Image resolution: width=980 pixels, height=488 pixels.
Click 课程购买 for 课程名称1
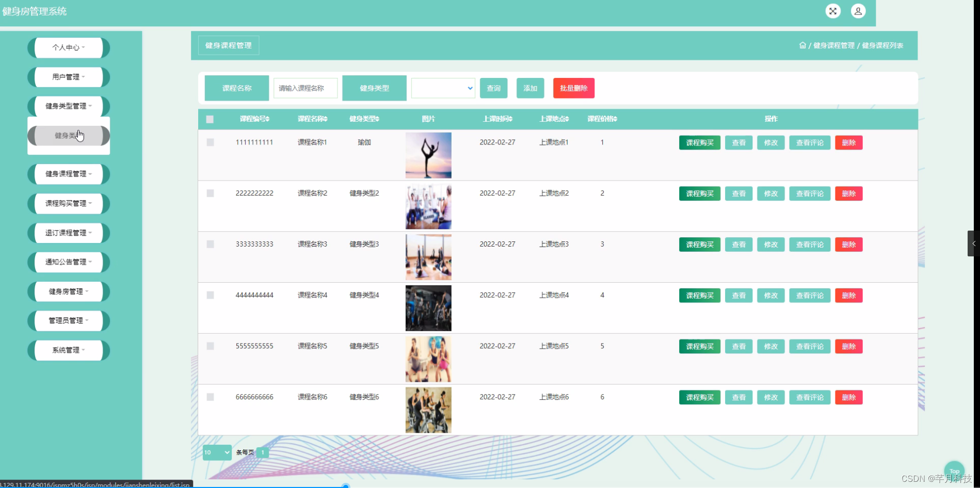(x=699, y=142)
